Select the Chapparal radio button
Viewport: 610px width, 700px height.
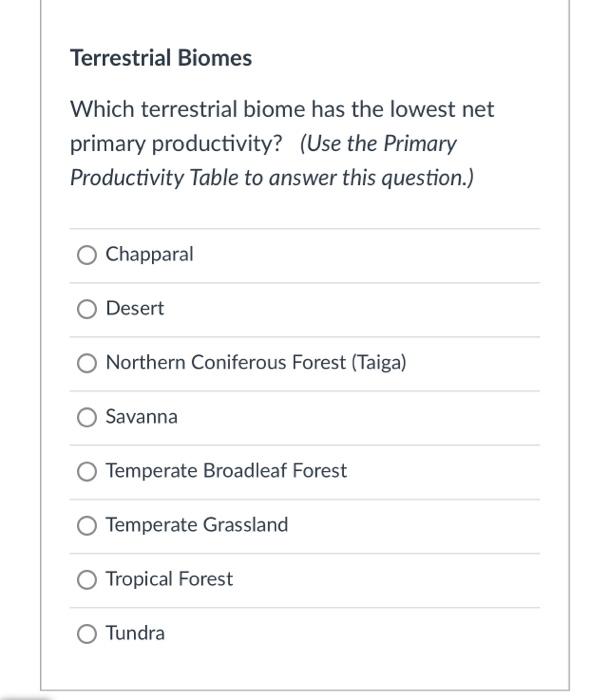88,255
